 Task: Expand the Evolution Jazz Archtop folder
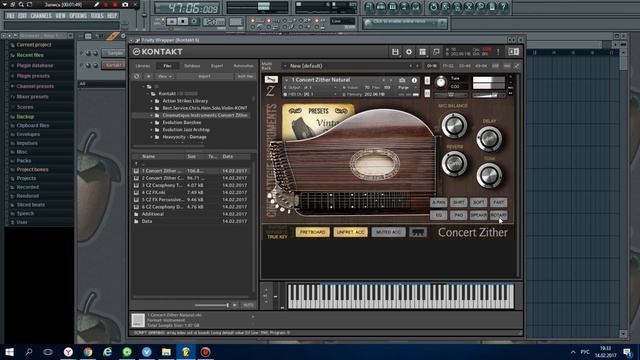click(151, 130)
